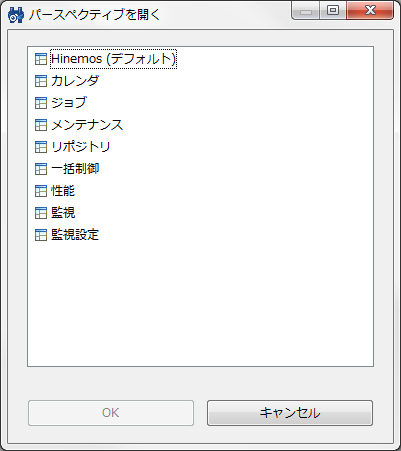
Task: Pick the 監視設定 entry text
Action: tap(75, 235)
